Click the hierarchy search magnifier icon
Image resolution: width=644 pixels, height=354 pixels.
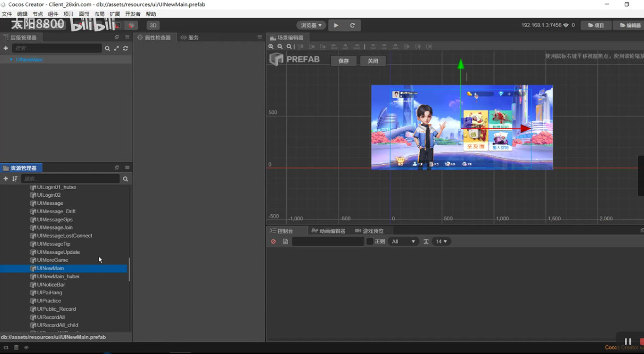[x=107, y=48]
